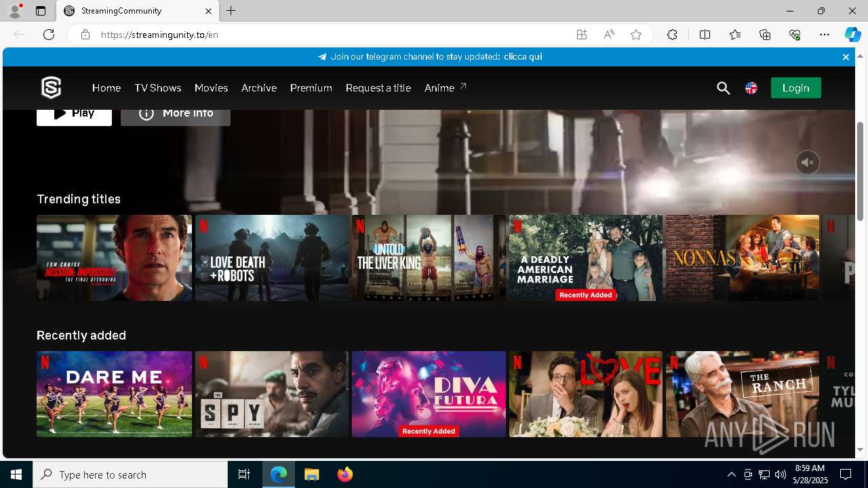Close the Telegram banner
This screenshot has width=868, height=488.
click(x=846, y=57)
